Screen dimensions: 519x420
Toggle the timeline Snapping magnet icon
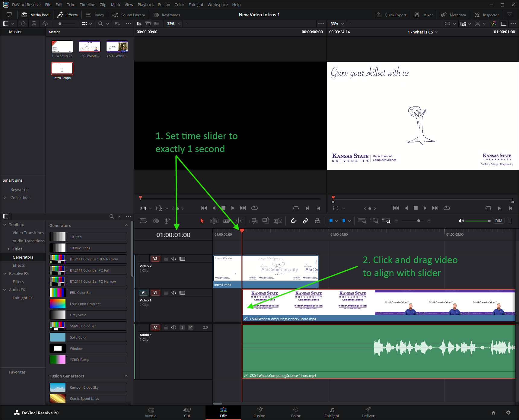click(294, 221)
